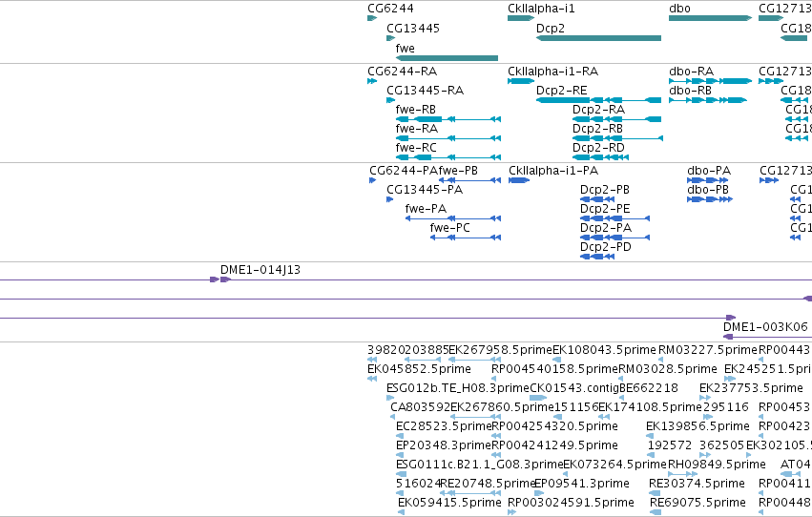Viewport: 812px width, 517px height.
Task: Select the fwe-PC CDS glyph
Action: 466,238
